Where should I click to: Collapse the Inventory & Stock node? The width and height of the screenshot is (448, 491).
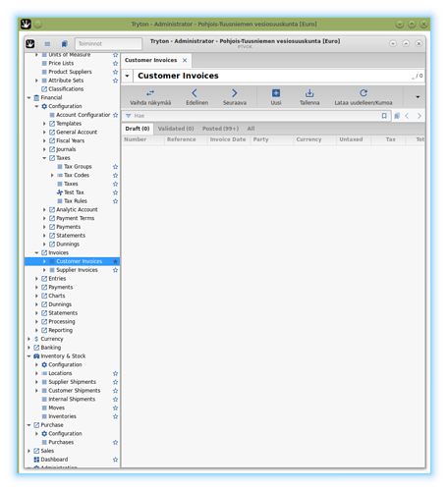pyautogui.click(x=28, y=356)
